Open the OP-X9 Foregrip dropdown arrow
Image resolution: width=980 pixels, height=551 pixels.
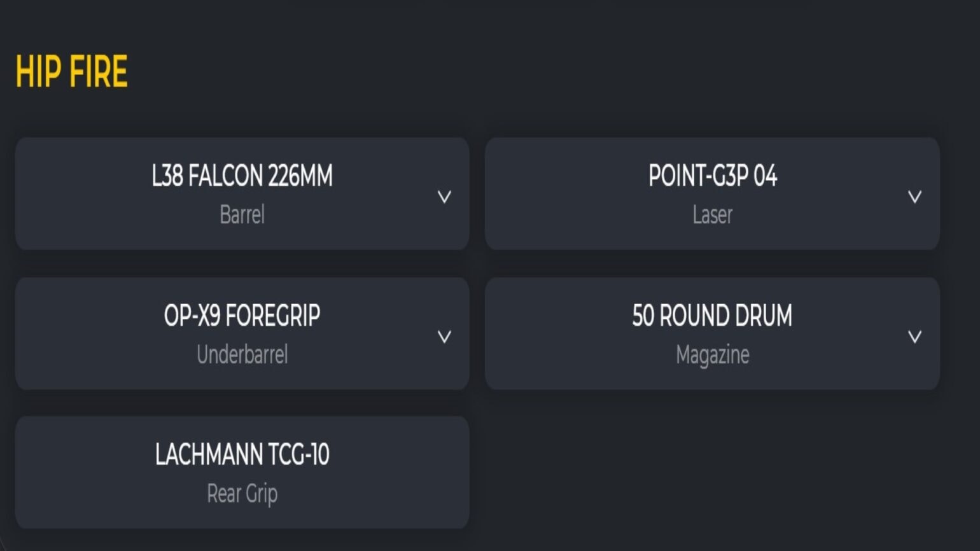[444, 337]
